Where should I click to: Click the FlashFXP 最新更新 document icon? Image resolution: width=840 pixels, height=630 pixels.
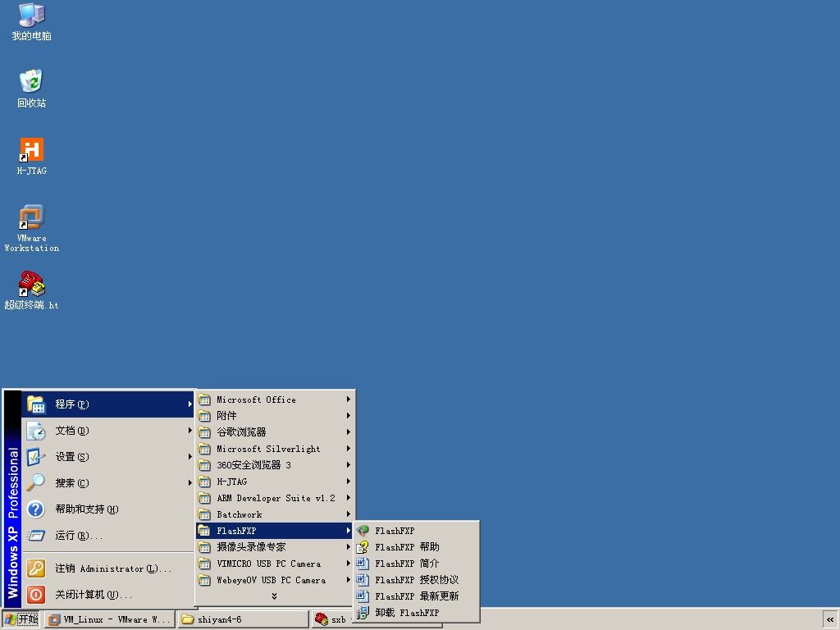tap(363, 596)
